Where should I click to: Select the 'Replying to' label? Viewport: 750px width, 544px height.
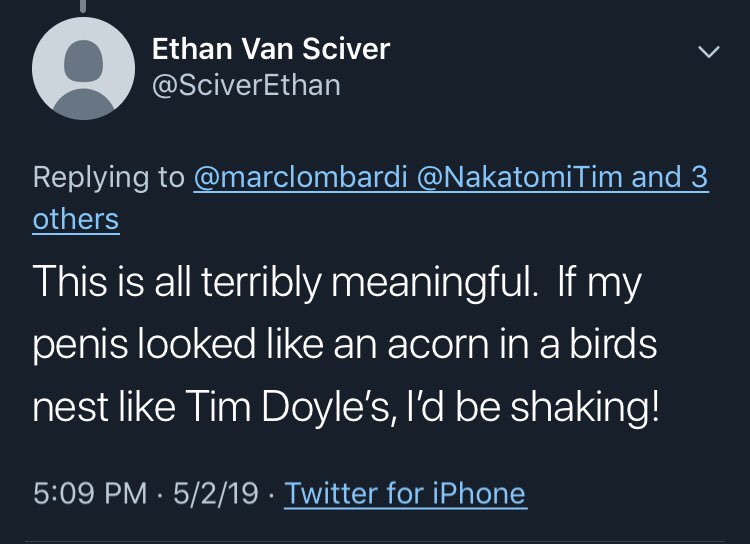click(x=109, y=178)
